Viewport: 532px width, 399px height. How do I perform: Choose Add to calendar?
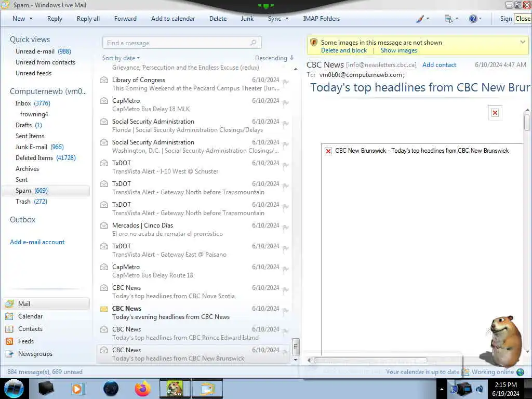(x=173, y=19)
